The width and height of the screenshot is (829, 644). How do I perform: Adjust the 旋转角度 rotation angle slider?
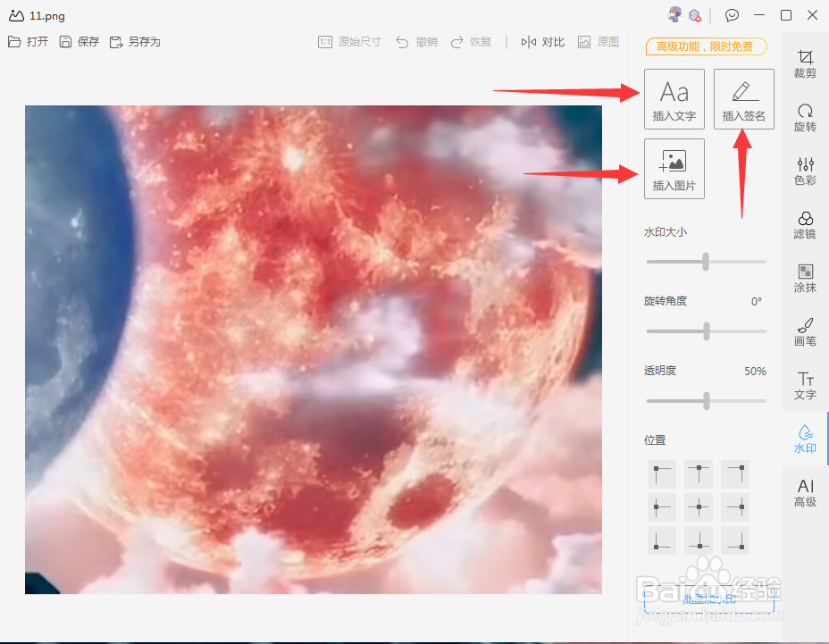[x=707, y=331]
